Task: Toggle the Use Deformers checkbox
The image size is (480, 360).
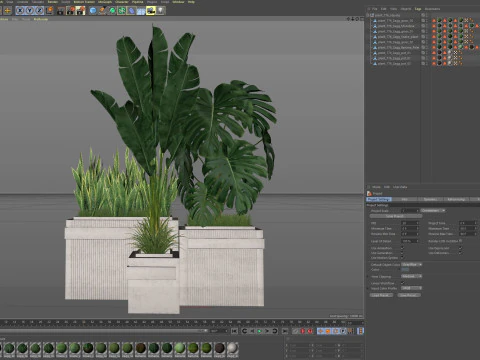Action: click(460, 253)
